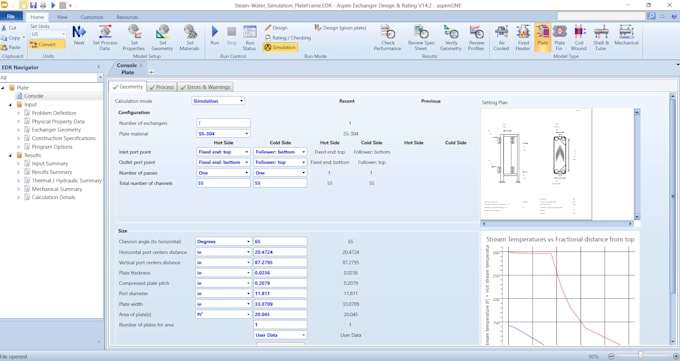Viewport: 680px width, 361px height.
Task: Open Review Spec Sheet
Action: coord(421,37)
